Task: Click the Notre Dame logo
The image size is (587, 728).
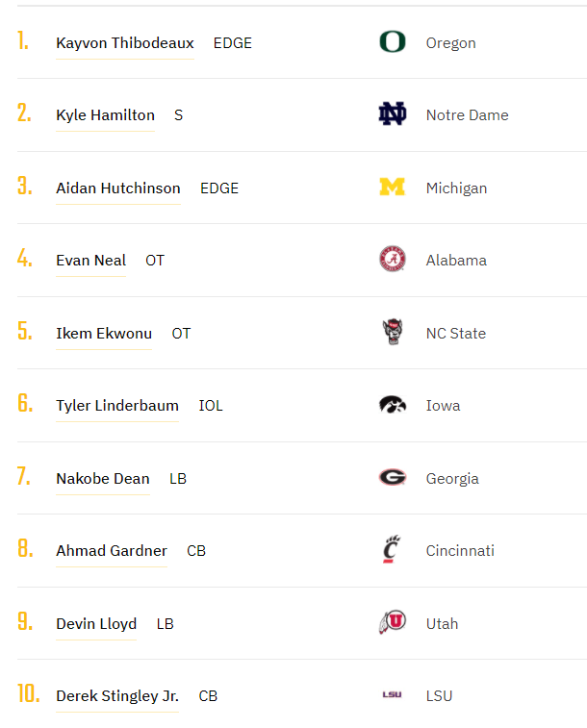Action: (x=392, y=114)
